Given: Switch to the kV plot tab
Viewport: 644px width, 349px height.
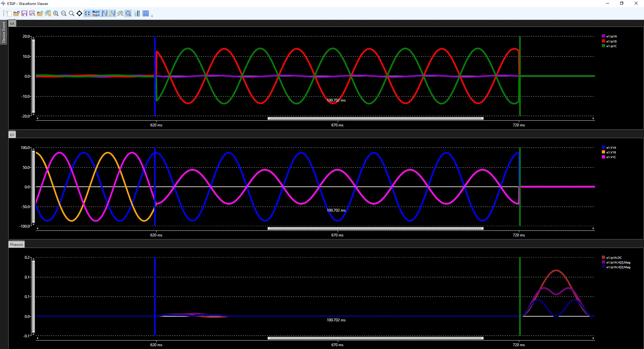Looking at the screenshot, I should [12, 135].
